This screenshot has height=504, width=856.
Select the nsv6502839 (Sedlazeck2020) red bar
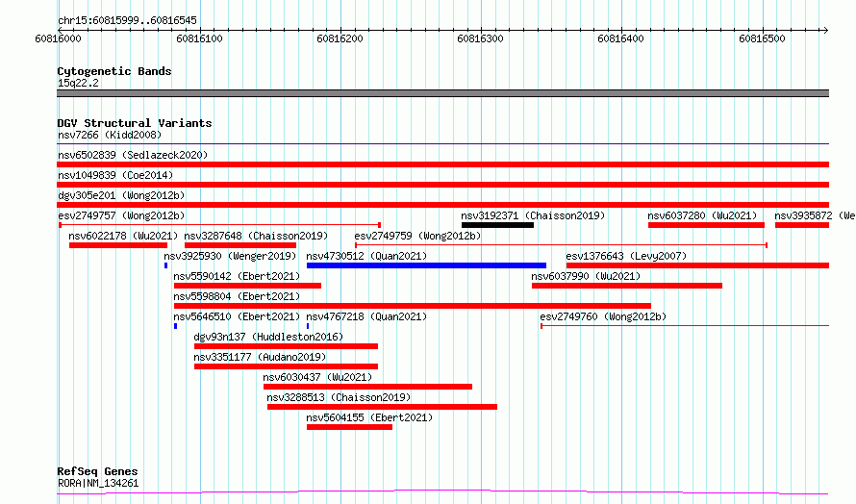click(x=442, y=164)
